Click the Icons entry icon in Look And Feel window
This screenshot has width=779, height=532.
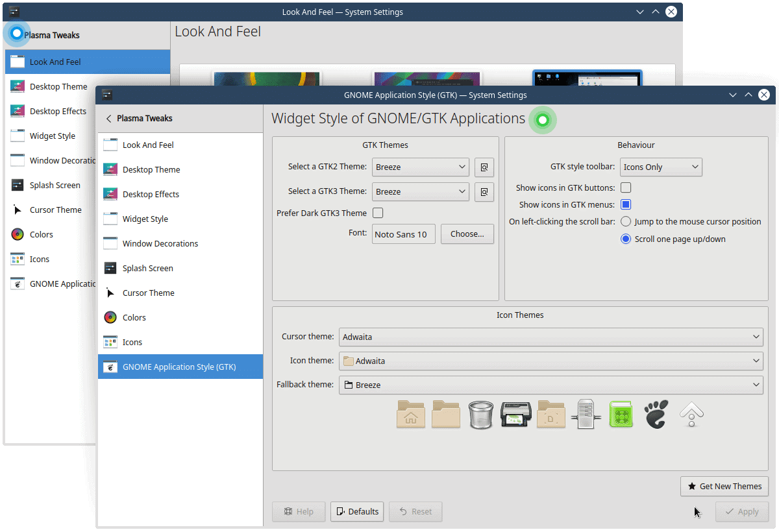pos(18,259)
